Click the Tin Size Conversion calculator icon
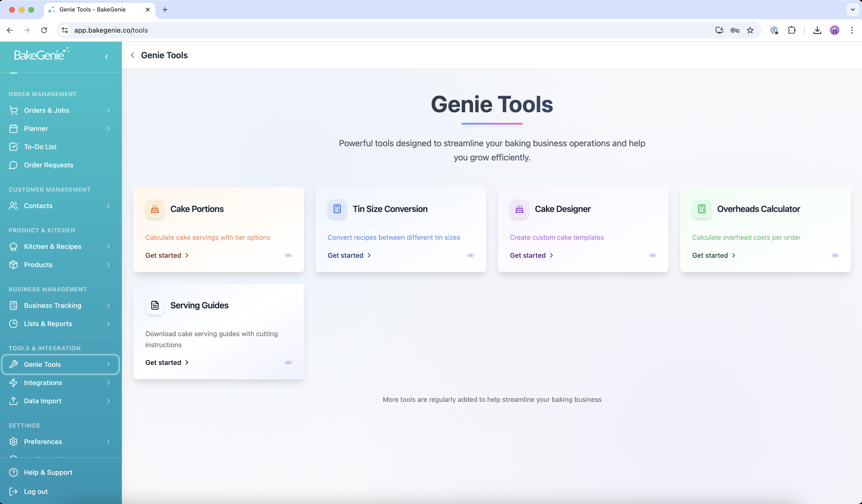 click(337, 209)
